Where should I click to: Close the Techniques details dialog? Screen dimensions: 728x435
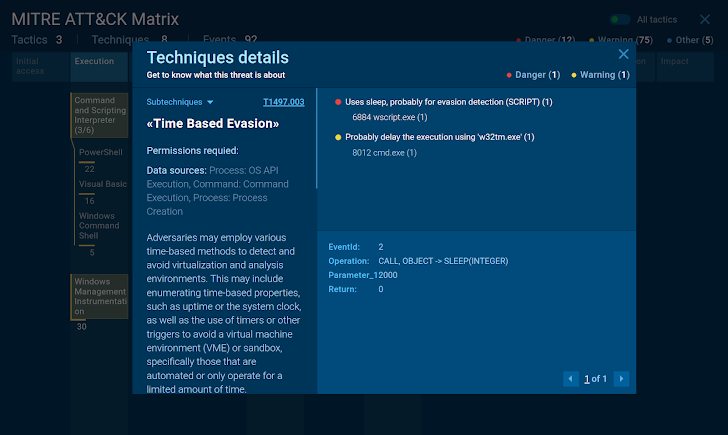(624, 54)
